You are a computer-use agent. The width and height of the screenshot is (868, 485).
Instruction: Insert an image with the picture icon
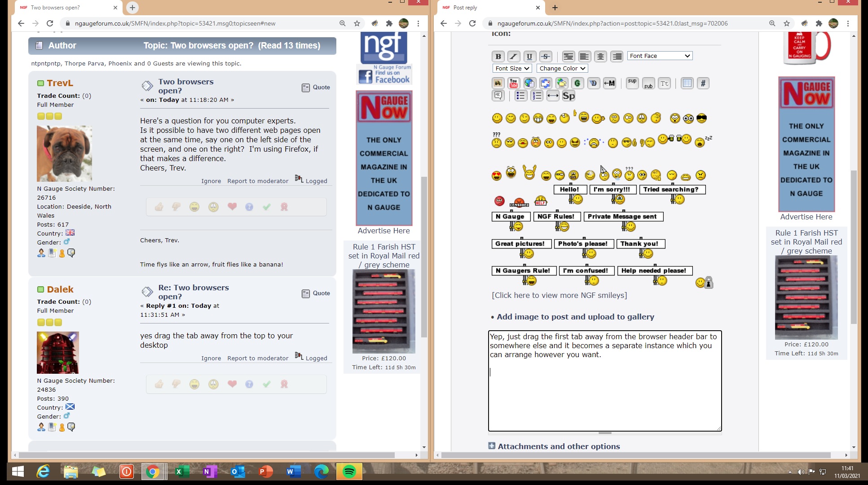pyautogui.click(x=498, y=83)
